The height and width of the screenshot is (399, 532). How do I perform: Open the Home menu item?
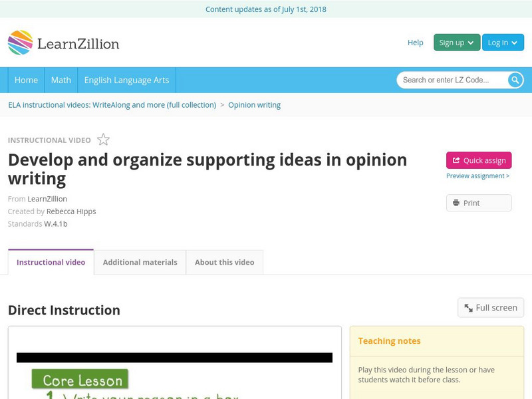[x=26, y=80]
